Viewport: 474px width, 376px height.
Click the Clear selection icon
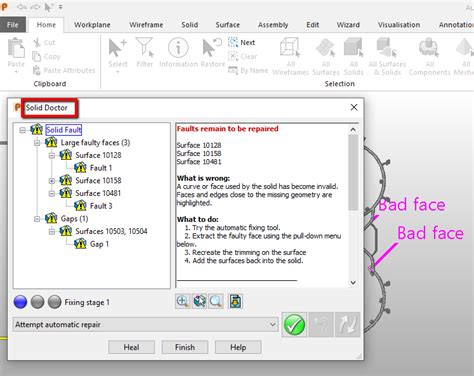coord(233,56)
